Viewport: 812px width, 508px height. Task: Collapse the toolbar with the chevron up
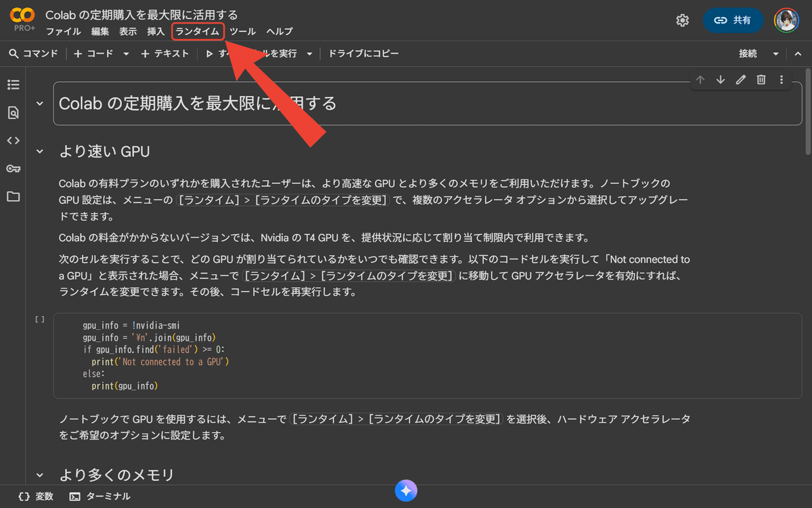(x=796, y=54)
